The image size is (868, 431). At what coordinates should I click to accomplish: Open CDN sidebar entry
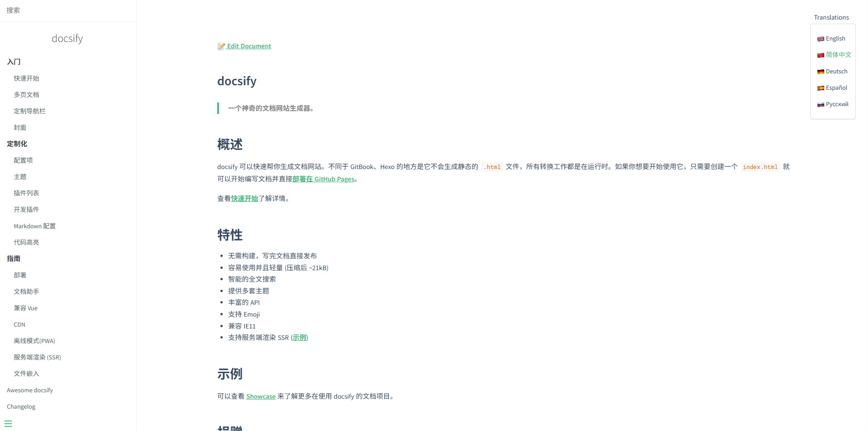[x=20, y=324]
